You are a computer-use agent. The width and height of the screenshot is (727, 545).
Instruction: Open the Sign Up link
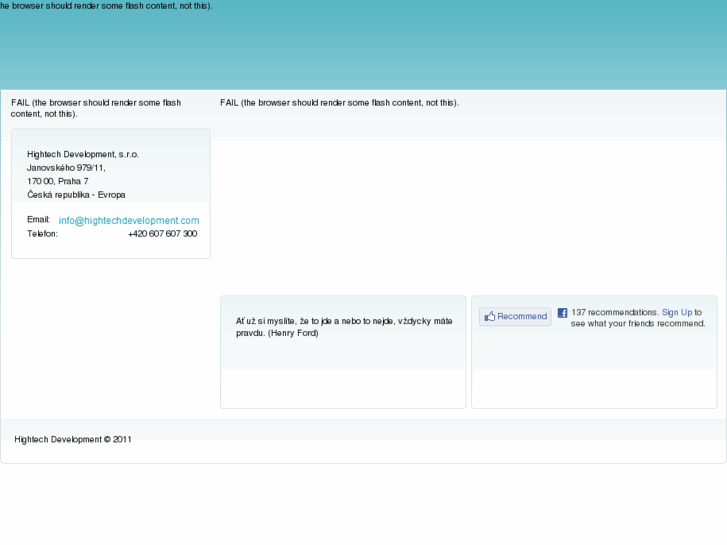coord(676,313)
